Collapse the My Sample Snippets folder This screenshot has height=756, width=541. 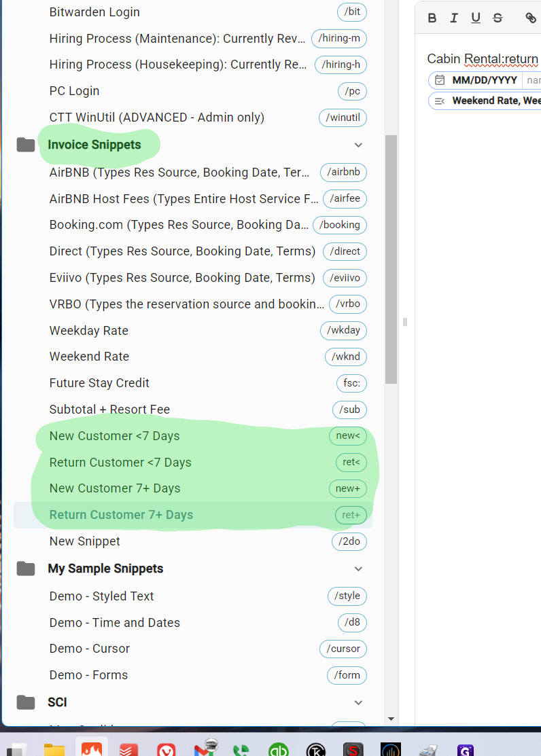[358, 569]
